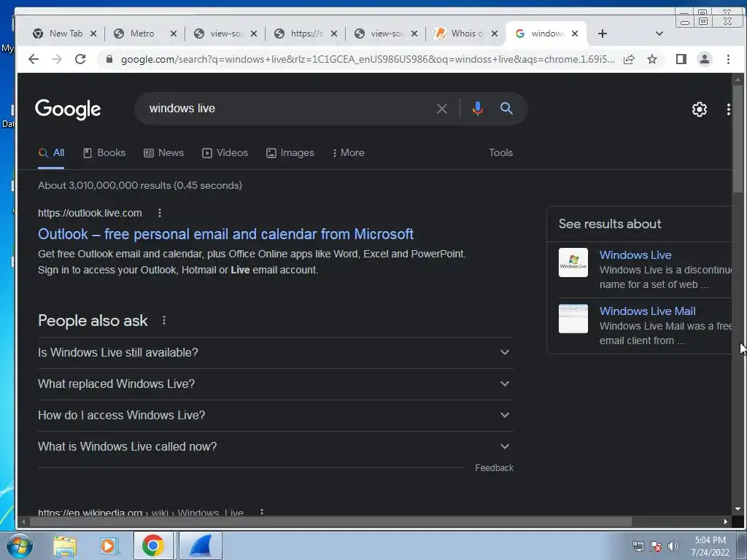Expand 'What is Windows Live called now?'
747x560 pixels.
click(x=275, y=447)
